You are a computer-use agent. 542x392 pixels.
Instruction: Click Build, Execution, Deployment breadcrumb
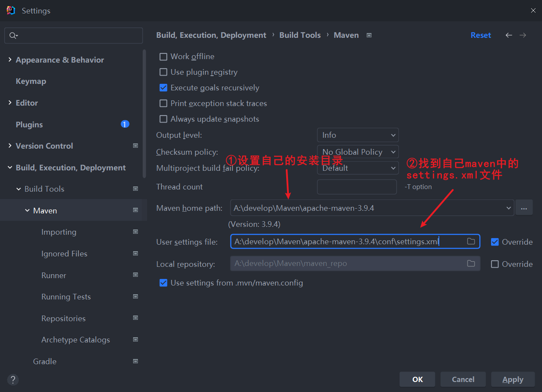211,35
